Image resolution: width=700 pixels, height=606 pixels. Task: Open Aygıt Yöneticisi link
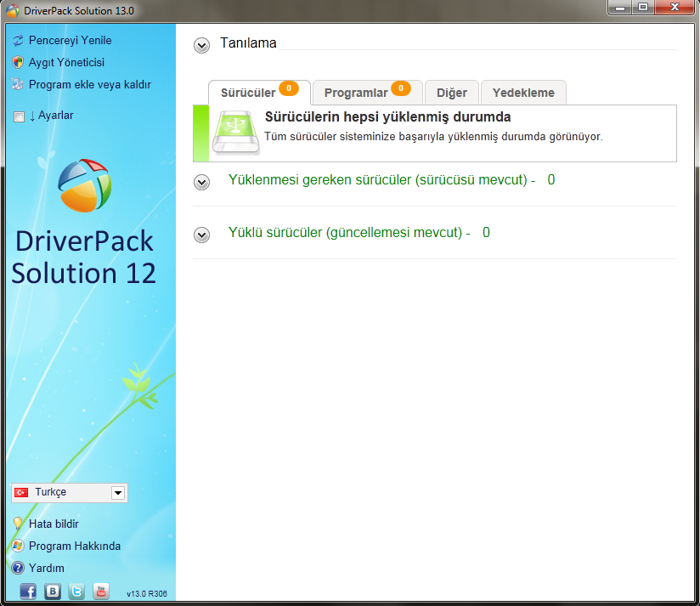point(66,62)
